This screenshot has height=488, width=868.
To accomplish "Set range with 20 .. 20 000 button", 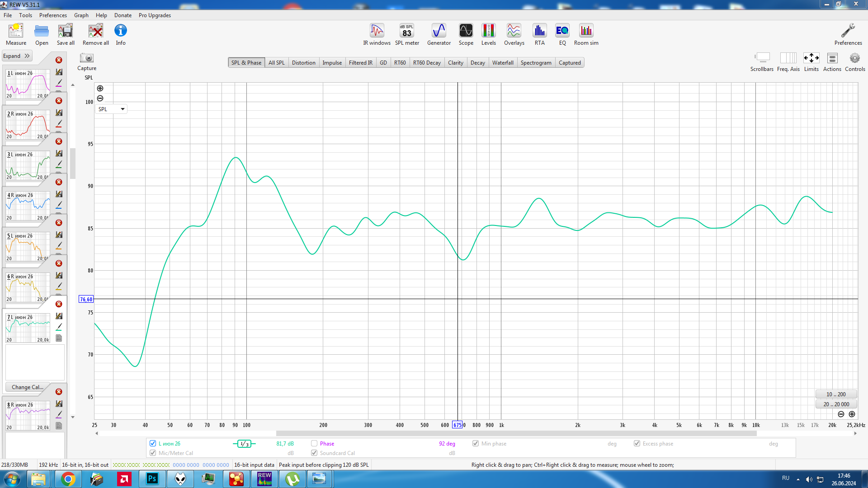I will (x=836, y=404).
